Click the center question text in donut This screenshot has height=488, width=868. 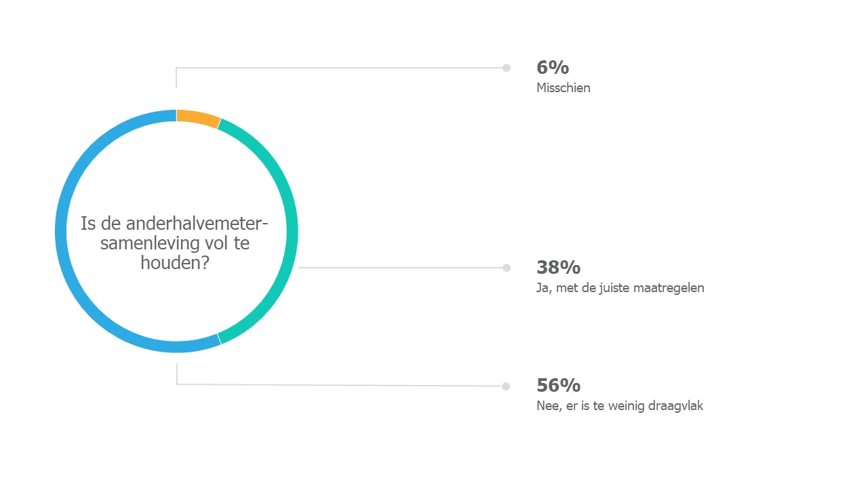[x=175, y=243]
